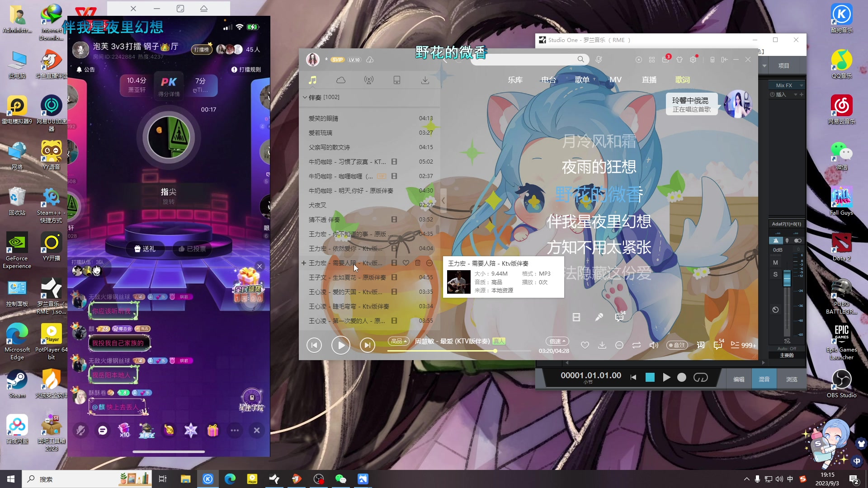Click the volume speaker icon in Kugou
868x488 pixels.
click(654, 345)
